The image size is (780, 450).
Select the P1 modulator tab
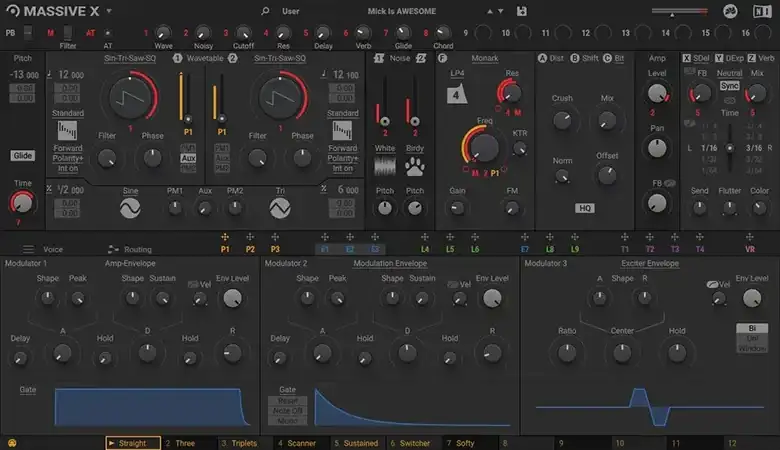coord(225,249)
